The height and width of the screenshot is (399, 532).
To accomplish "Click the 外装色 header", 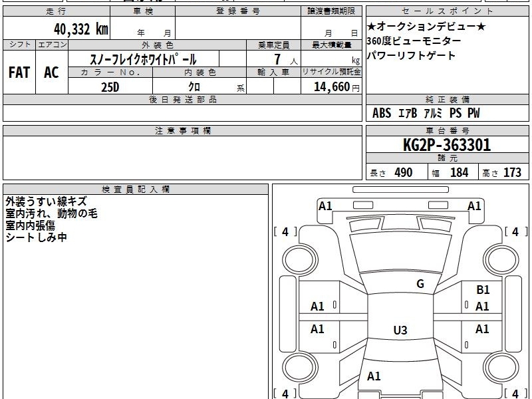I will click(x=157, y=45).
